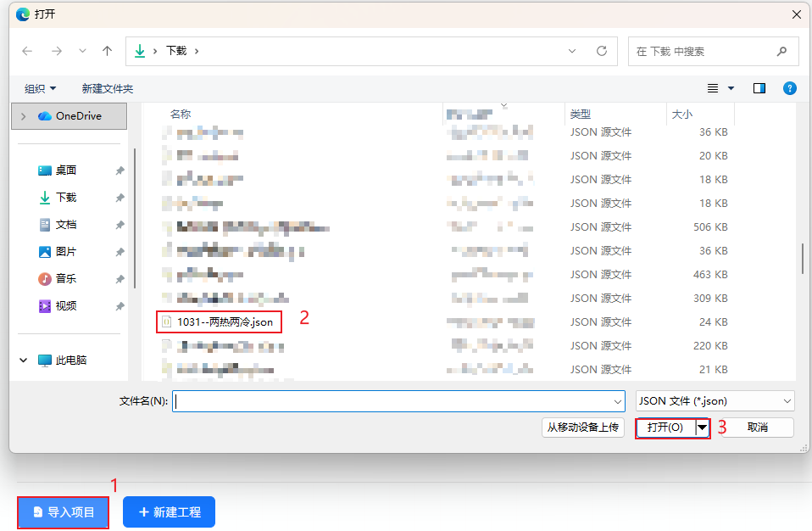Open the 组织 menu
This screenshot has height=531, width=812.
pyautogui.click(x=40, y=88)
